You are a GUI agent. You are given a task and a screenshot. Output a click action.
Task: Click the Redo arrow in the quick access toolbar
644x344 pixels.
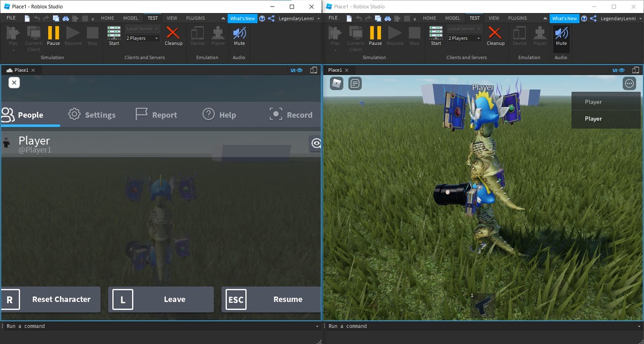[46, 18]
